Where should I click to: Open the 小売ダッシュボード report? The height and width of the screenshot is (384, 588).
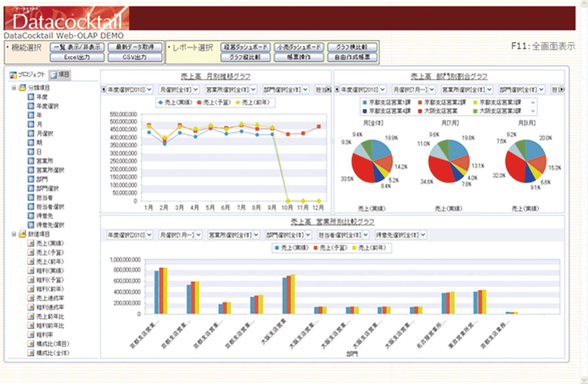(x=298, y=47)
